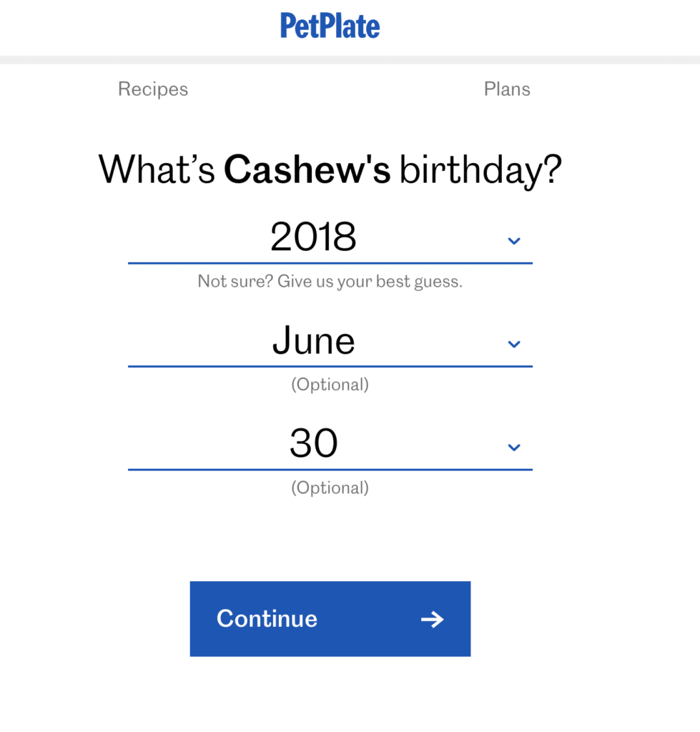Click the heading asking Cashew's birthday
Image resolution: width=700 pixels, height=732 pixels.
tap(330, 169)
